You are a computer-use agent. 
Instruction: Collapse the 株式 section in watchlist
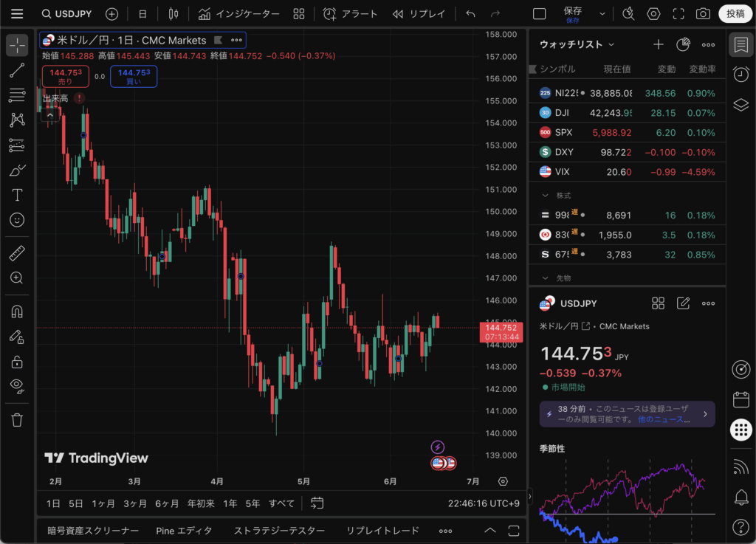click(546, 196)
